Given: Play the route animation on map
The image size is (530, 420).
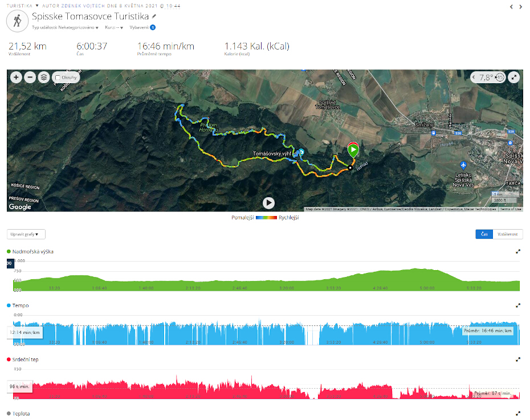Looking at the screenshot, I should point(269,203).
